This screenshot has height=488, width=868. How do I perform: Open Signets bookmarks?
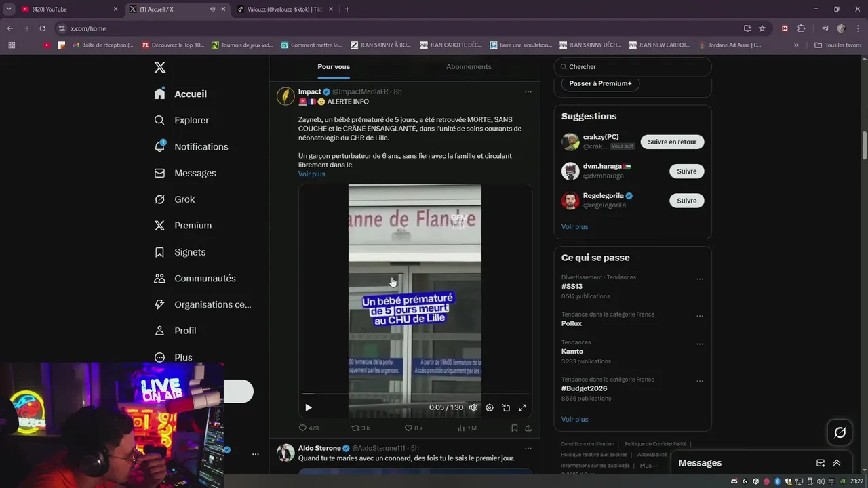pos(180,251)
